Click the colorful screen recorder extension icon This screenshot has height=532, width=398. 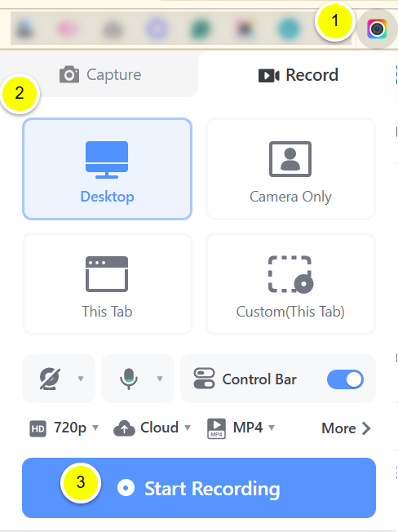[377, 29]
